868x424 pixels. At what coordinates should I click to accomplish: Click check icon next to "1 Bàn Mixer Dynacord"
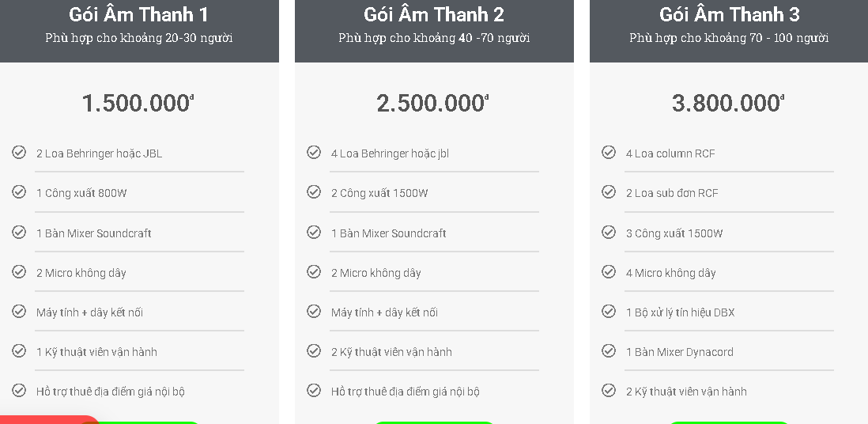(x=609, y=350)
